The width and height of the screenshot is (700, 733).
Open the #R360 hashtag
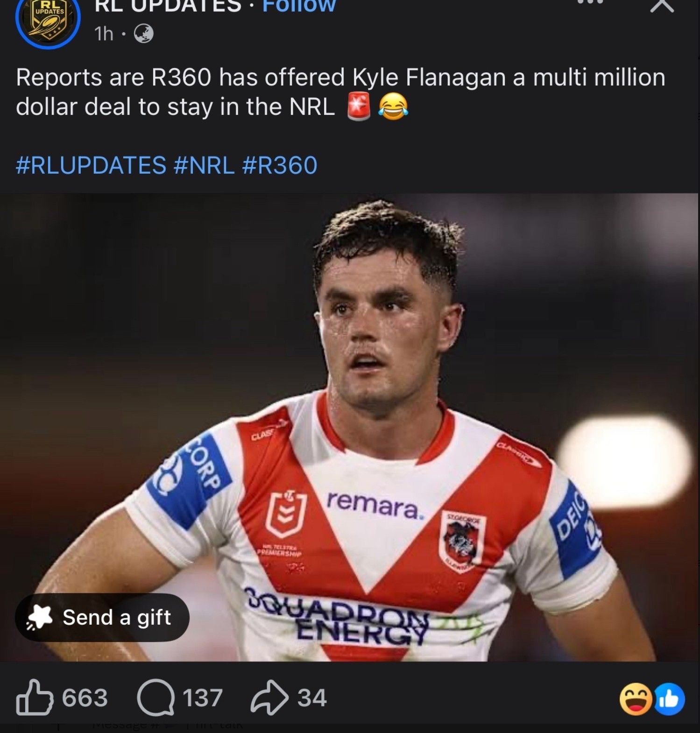(x=280, y=165)
